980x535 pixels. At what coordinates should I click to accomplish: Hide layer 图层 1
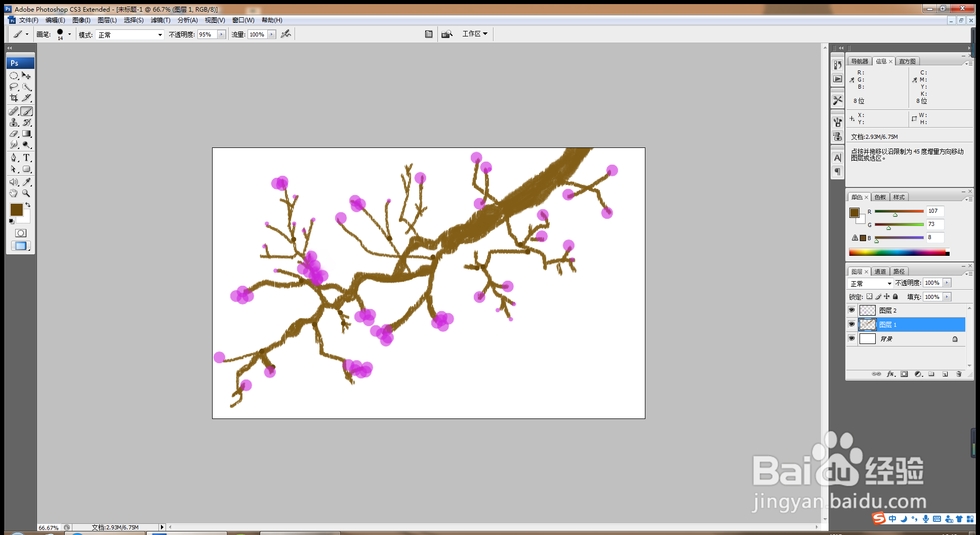851,324
